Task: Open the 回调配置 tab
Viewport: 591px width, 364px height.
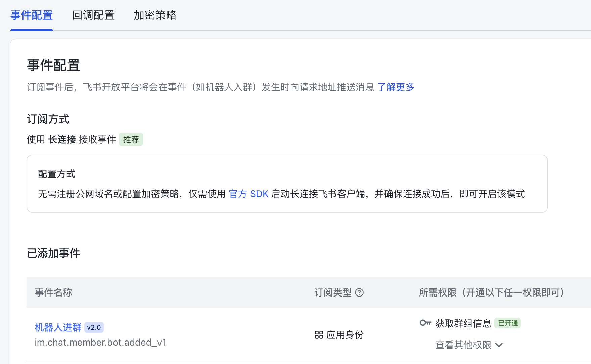Action: coord(93,15)
